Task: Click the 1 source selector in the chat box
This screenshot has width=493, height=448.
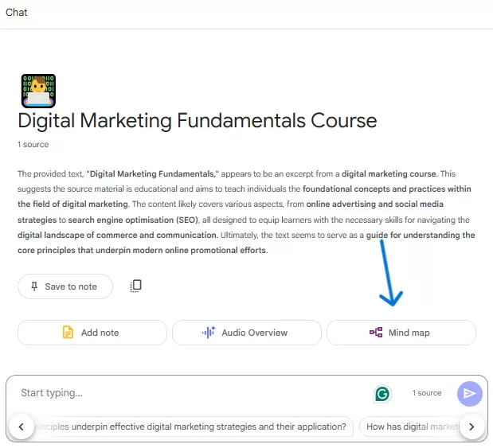Action: point(427,393)
